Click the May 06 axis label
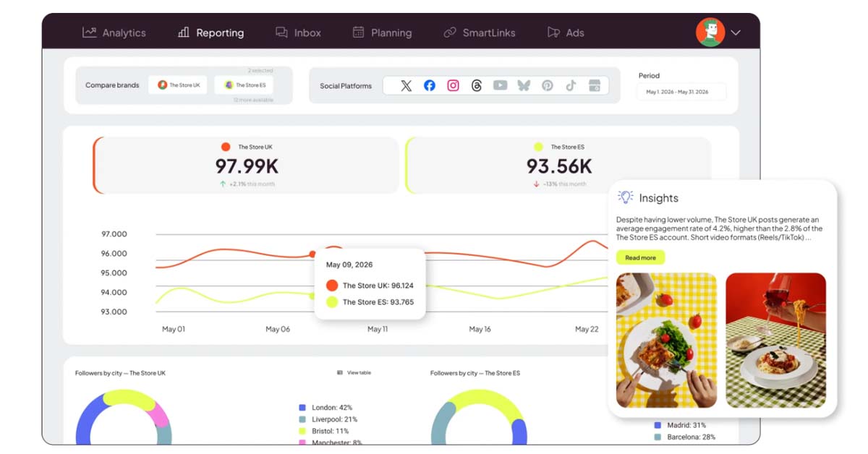The width and height of the screenshot is (868, 454). click(x=278, y=329)
